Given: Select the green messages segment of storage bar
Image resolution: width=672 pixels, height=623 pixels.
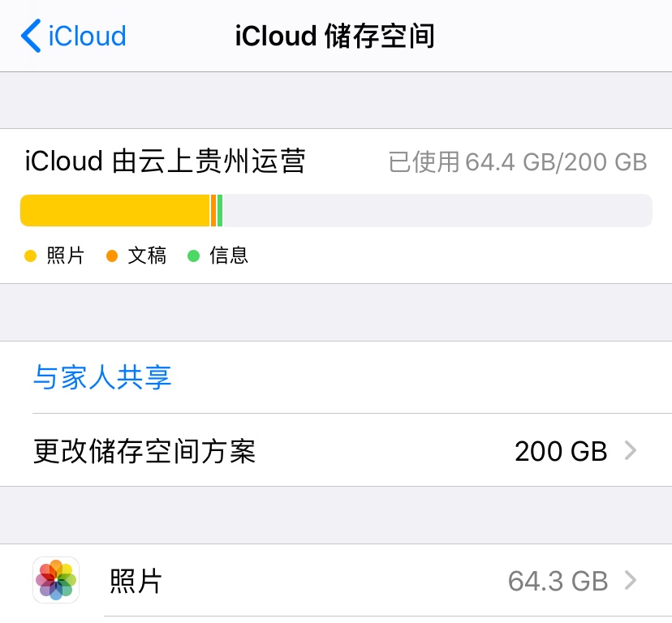Looking at the screenshot, I should [220, 211].
